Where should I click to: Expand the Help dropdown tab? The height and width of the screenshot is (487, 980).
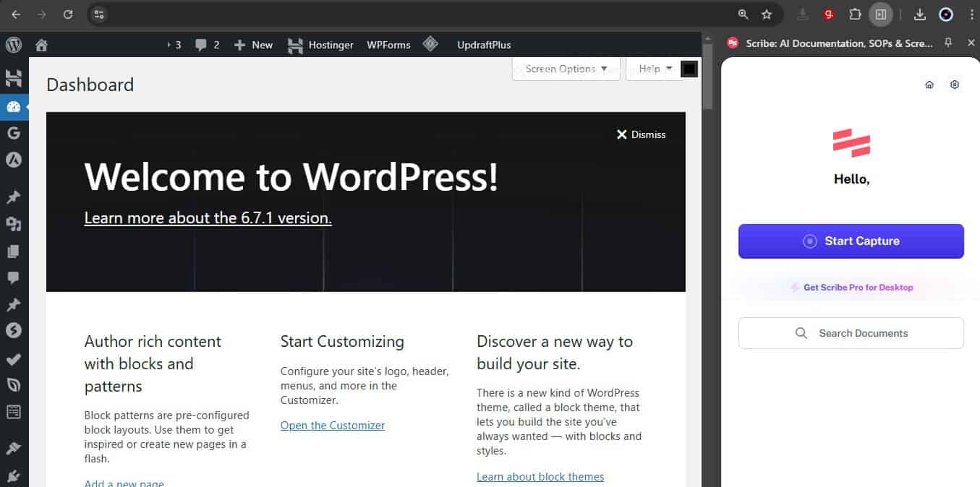[x=655, y=69]
